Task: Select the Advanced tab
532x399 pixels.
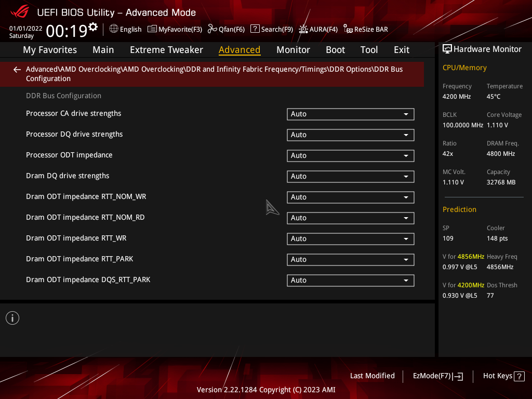Action: click(240, 50)
